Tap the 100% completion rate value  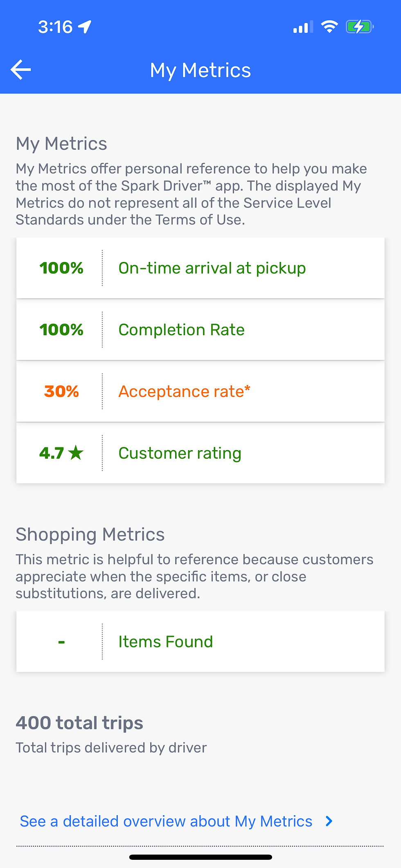click(61, 330)
